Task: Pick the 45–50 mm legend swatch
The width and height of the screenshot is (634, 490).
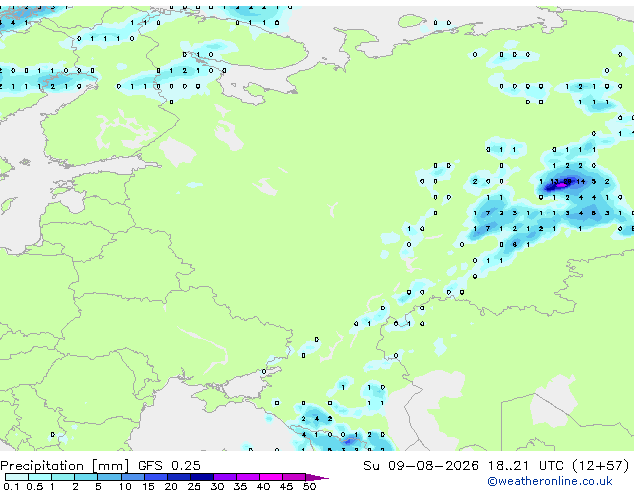Action: [x=294, y=477]
